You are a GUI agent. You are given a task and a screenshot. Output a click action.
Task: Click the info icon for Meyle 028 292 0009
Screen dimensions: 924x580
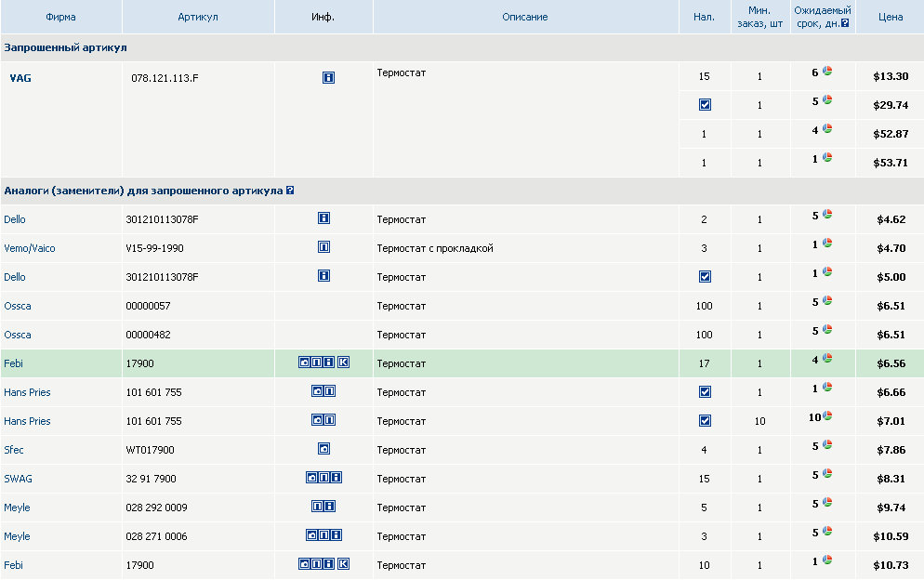click(329, 507)
